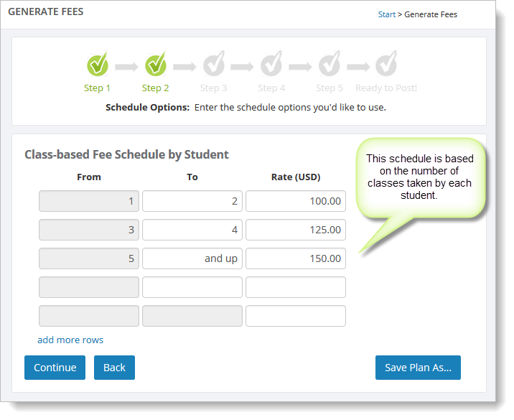The height and width of the screenshot is (420, 514).
Task: Click the Ready to Post checkmark icon
Action: pyautogui.click(x=386, y=64)
